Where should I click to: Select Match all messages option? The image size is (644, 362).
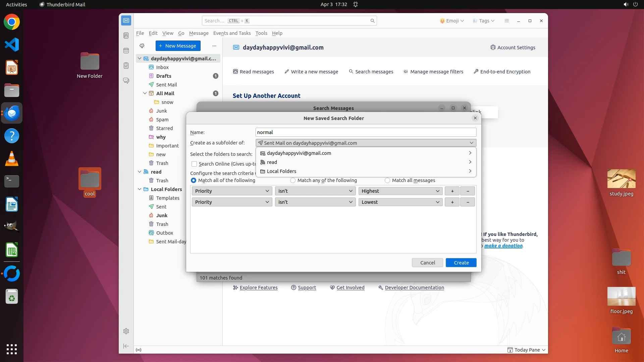point(387,180)
